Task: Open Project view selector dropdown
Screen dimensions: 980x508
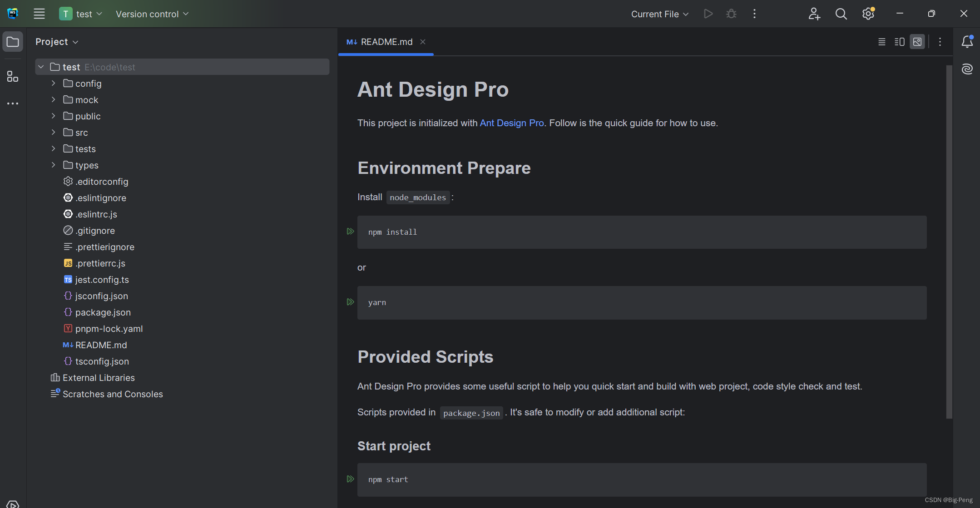Action: pos(57,42)
